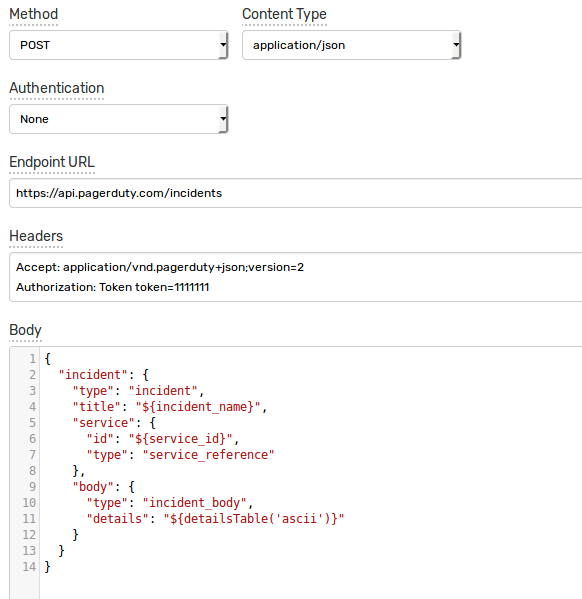The width and height of the screenshot is (582, 599).
Task: Click the Body label
Action: (25, 330)
